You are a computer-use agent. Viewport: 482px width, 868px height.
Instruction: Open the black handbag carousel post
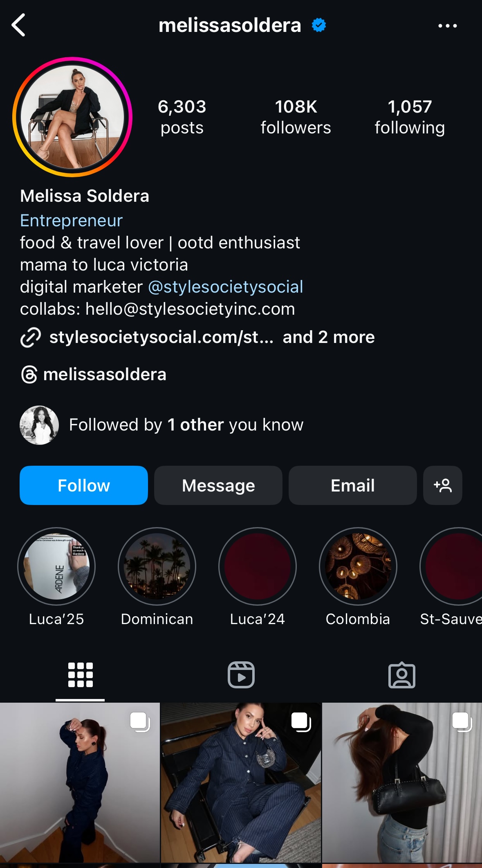click(x=402, y=782)
